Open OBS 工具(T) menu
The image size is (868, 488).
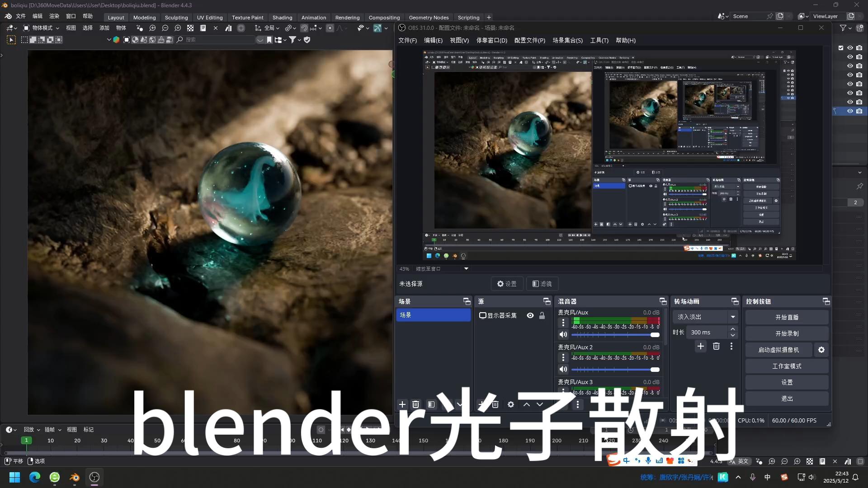599,40
